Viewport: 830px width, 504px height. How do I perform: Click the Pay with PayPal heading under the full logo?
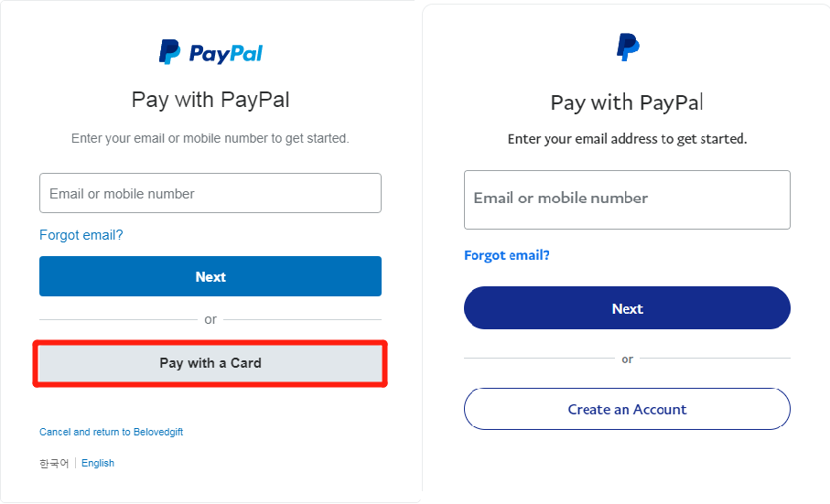coord(210,100)
